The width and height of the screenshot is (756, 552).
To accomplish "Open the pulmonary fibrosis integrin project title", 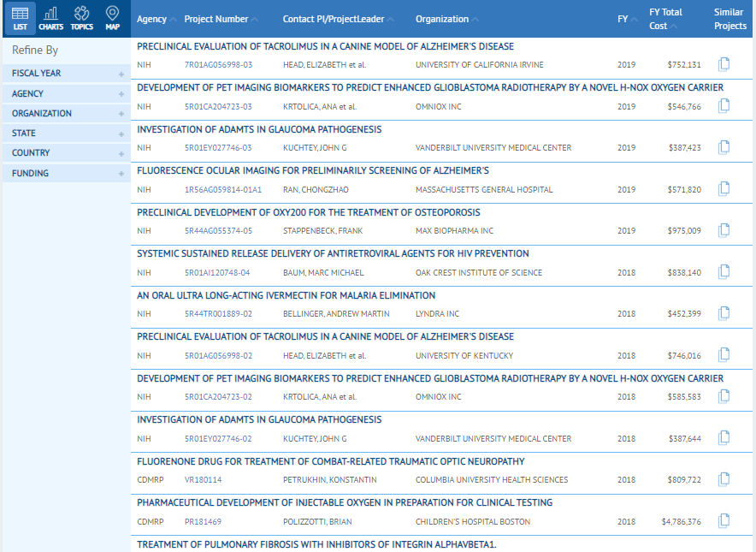I will coord(316,544).
